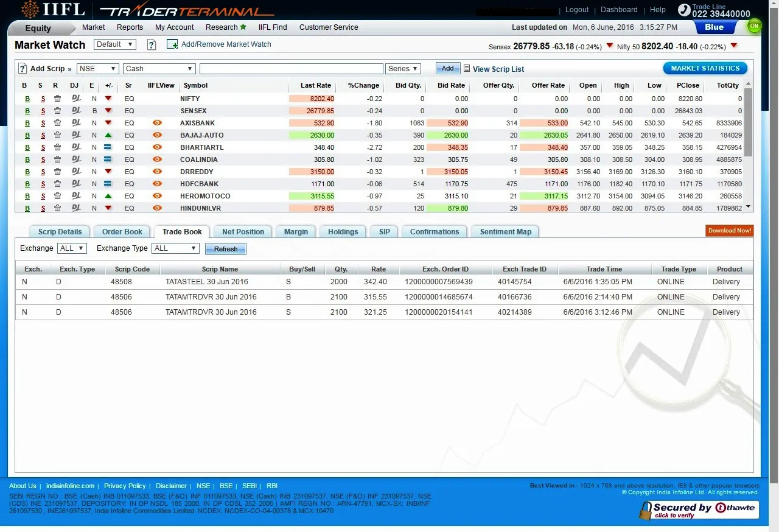Toggle the green ON switch

[755, 26]
